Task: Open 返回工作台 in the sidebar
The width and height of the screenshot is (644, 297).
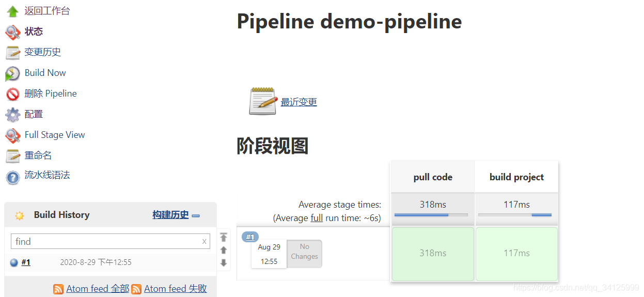Action: tap(47, 11)
